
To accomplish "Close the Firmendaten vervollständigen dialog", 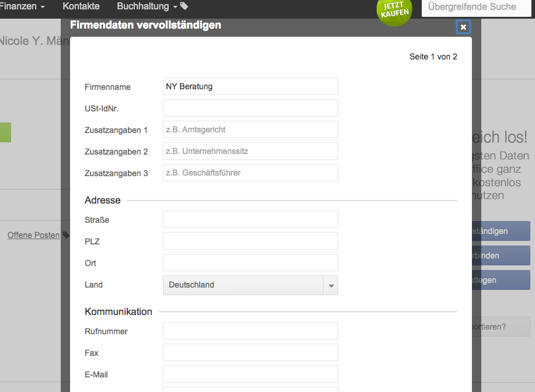I will tap(463, 27).
